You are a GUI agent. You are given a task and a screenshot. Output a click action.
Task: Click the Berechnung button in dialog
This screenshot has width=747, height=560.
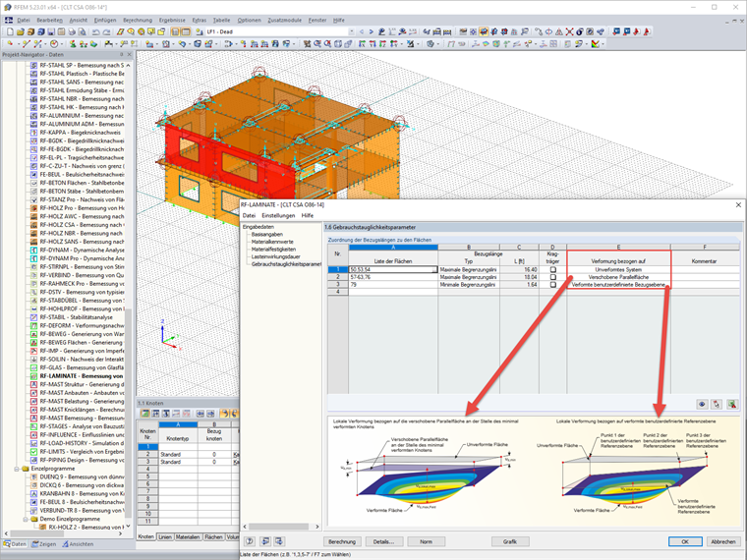click(342, 542)
